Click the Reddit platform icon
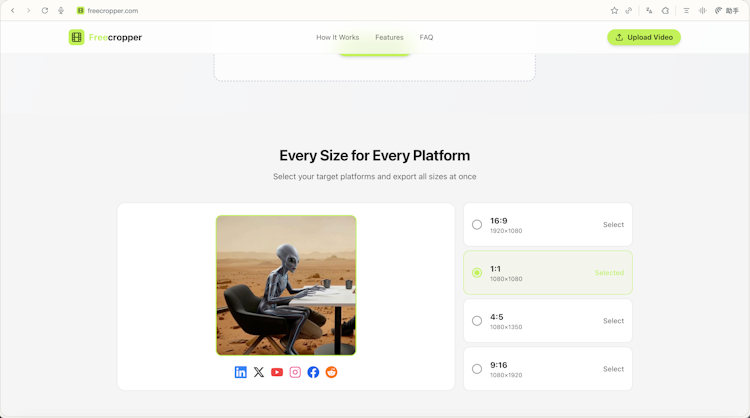Viewport: 750px width, 418px height. (x=331, y=372)
